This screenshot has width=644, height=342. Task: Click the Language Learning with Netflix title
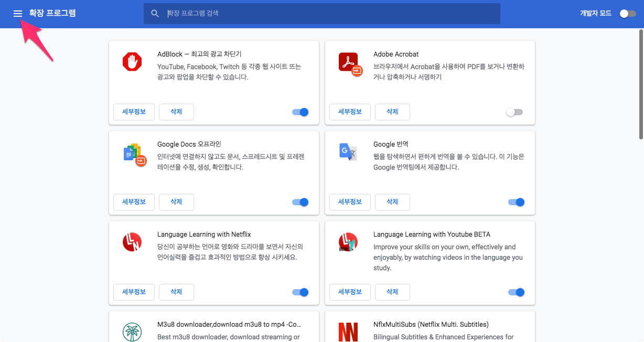(x=204, y=234)
